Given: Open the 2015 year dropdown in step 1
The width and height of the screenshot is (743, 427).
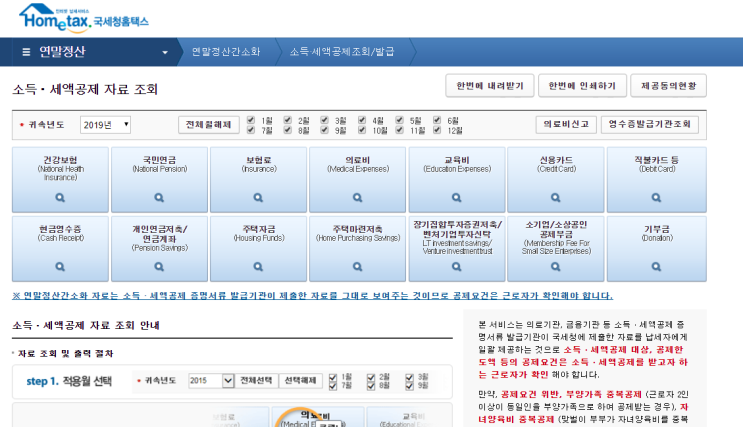Looking at the screenshot, I should coord(211,381).
